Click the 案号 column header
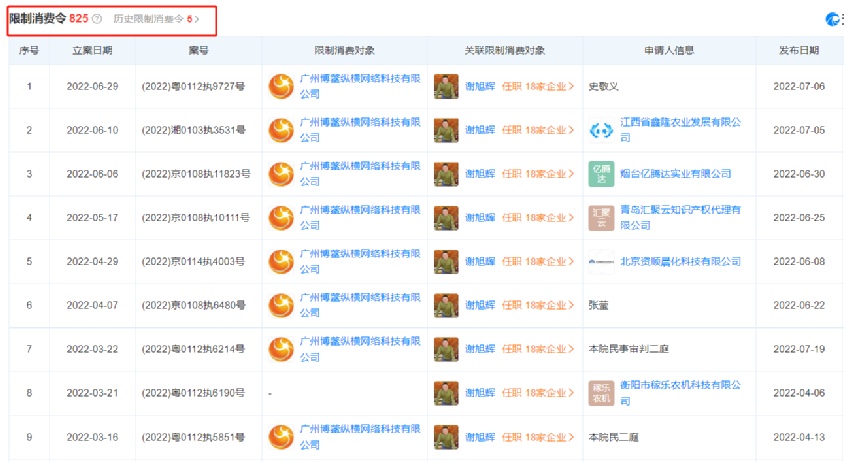 tap(199, 50)
